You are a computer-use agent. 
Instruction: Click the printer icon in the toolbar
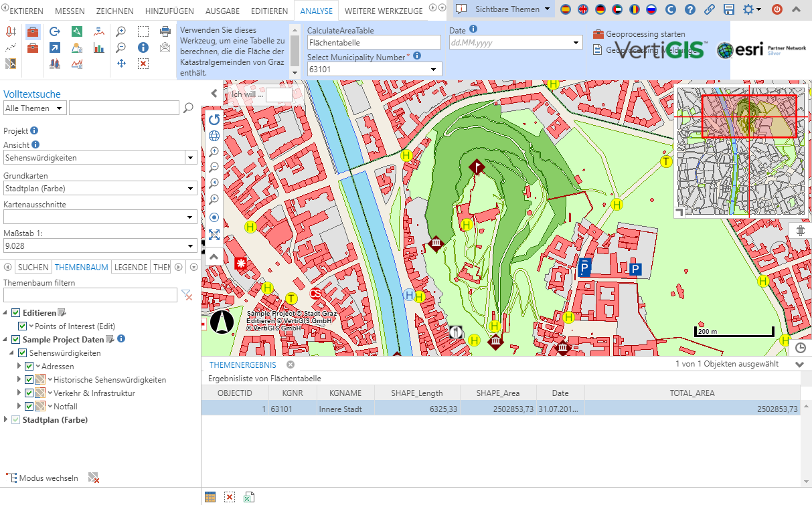tap(165, 31)
